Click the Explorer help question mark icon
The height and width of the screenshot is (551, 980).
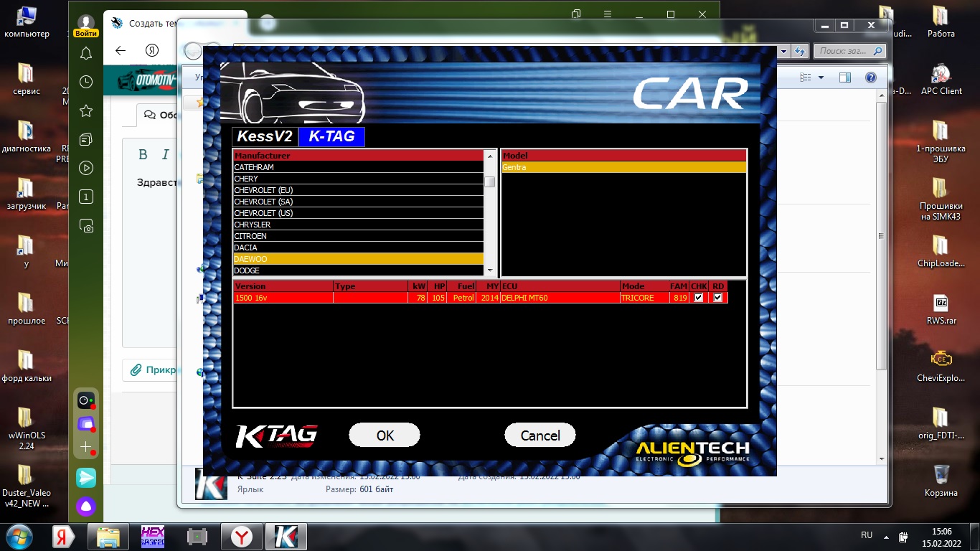870,77
